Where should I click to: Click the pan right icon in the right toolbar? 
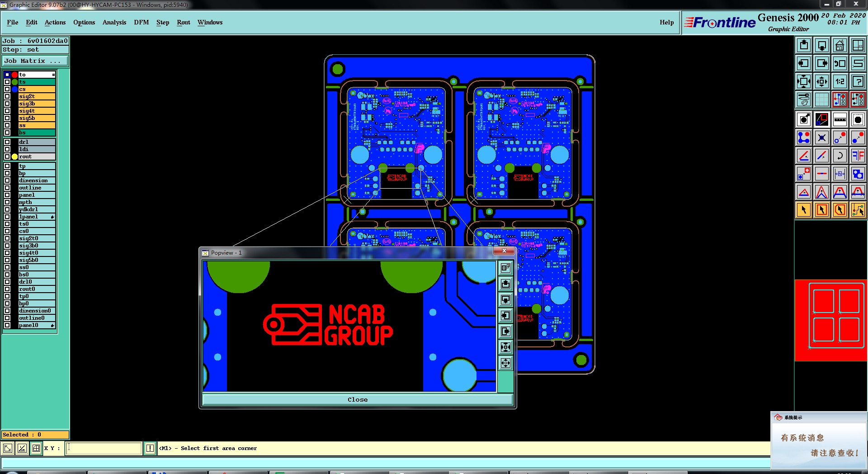(x=822, y=63)
